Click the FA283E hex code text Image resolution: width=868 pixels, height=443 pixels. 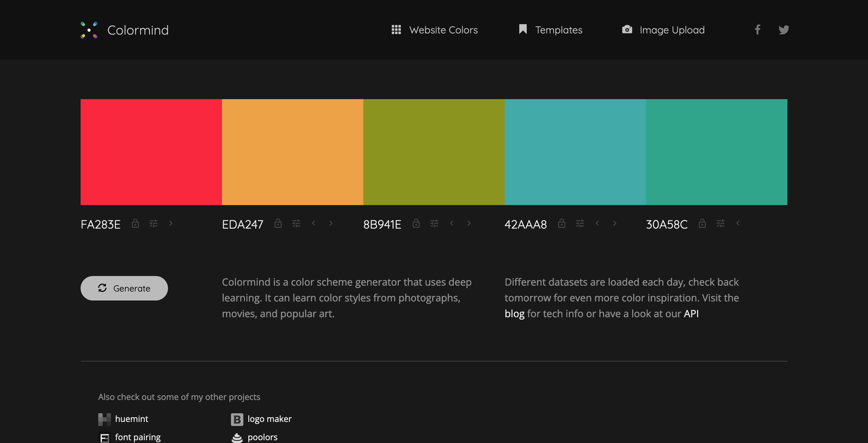(x=100, y=224)
